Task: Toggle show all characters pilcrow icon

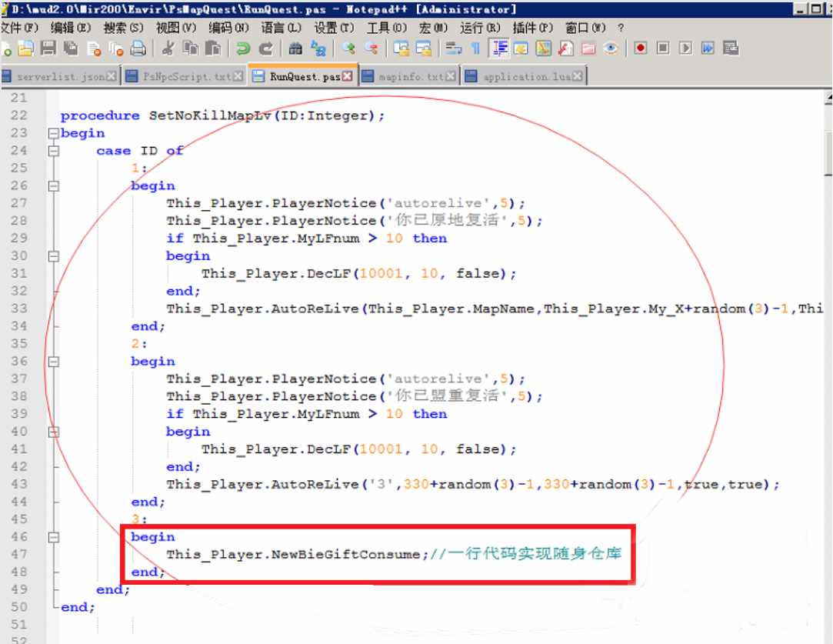Action: [475, 48]
